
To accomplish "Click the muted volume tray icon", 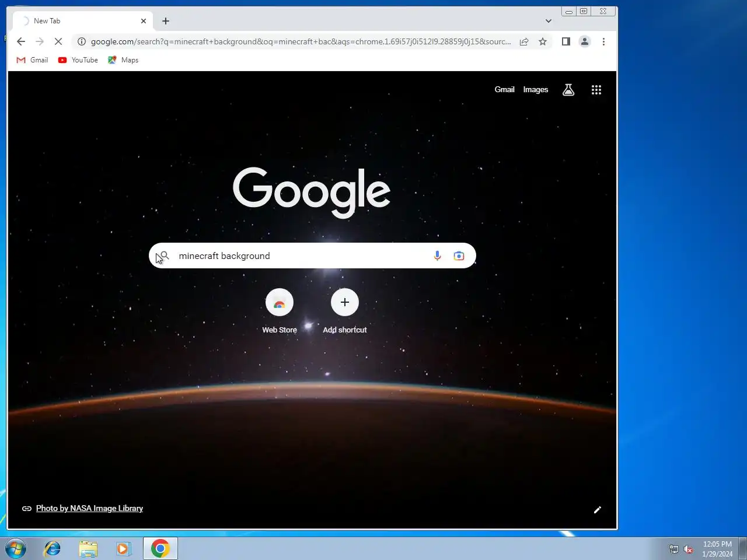I will (x=689, y=549).
